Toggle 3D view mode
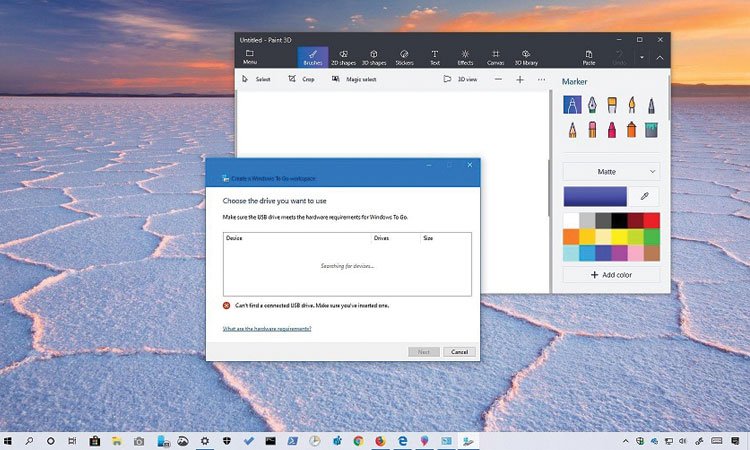Viewport: 750px width, 450px height. click(461, 79)
